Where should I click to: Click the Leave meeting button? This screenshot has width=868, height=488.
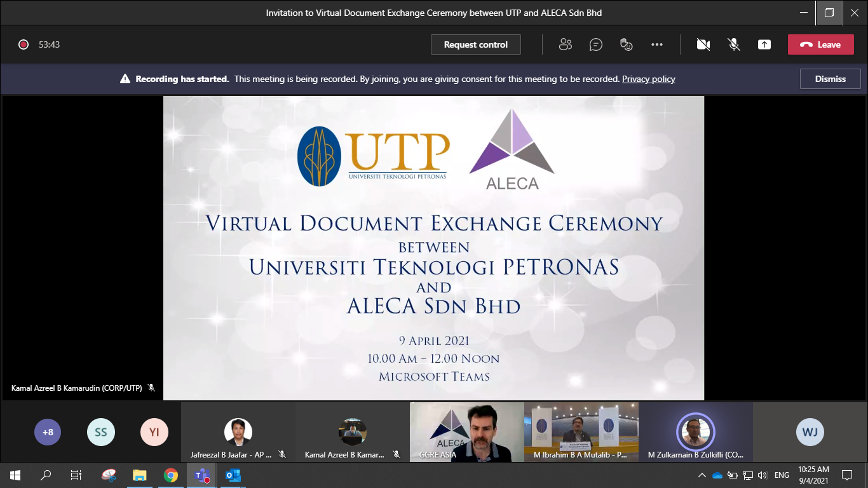pyautogui.click(x=820, y=44)
